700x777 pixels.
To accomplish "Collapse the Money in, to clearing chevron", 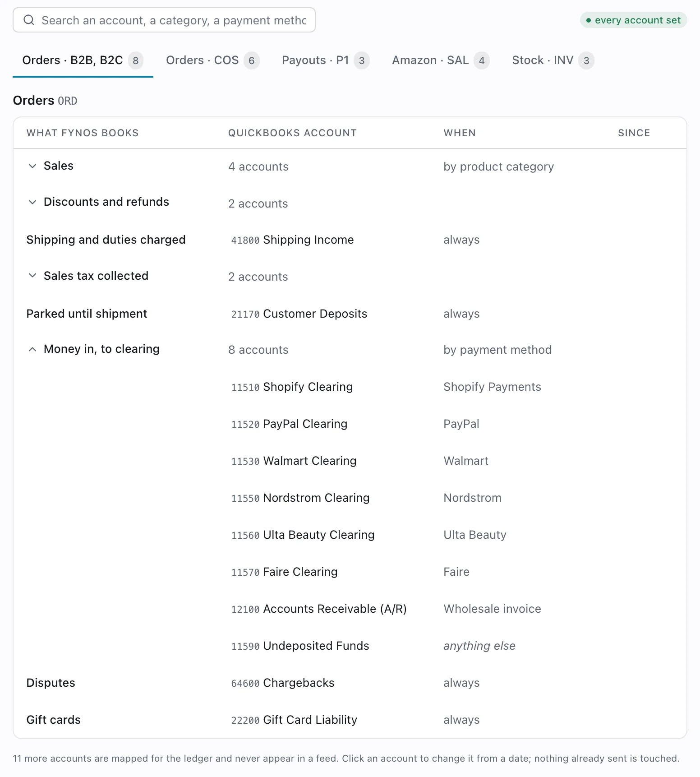I will (32, 349).
